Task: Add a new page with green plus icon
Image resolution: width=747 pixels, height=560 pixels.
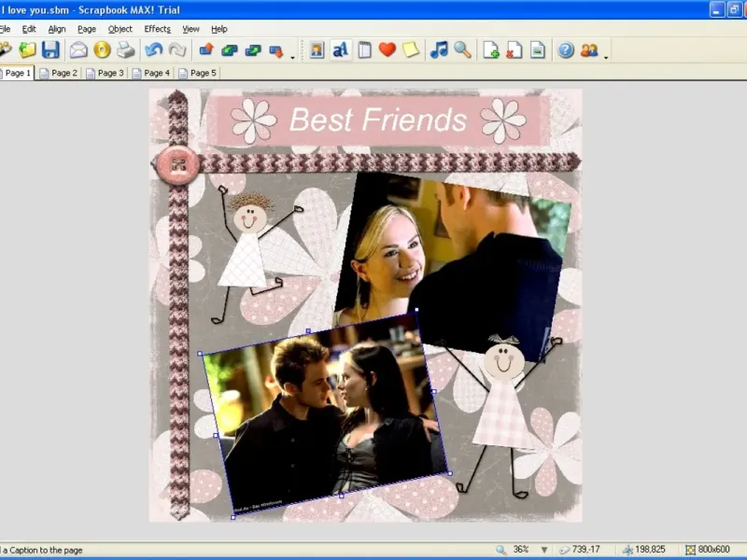Action: (491, 50)
